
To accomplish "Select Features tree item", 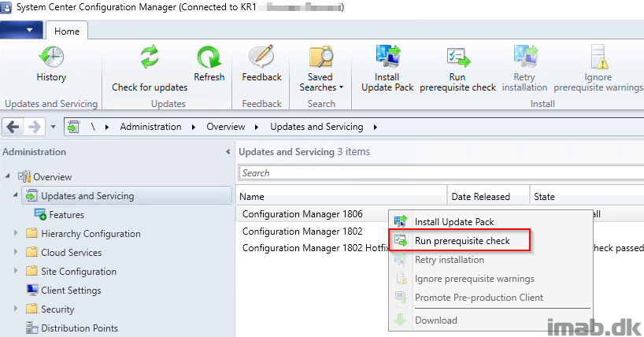I will click(x=66, y=214).
